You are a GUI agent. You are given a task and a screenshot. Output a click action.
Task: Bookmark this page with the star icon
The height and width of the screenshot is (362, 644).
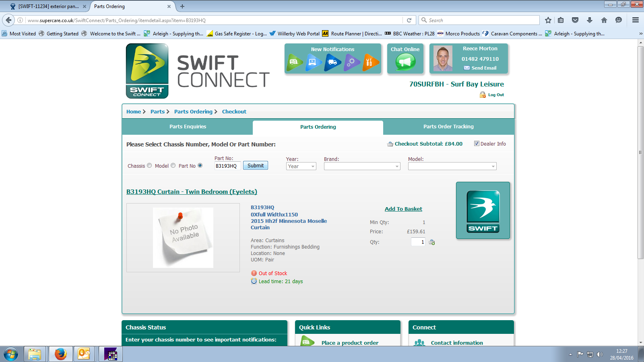pos(548,20)
